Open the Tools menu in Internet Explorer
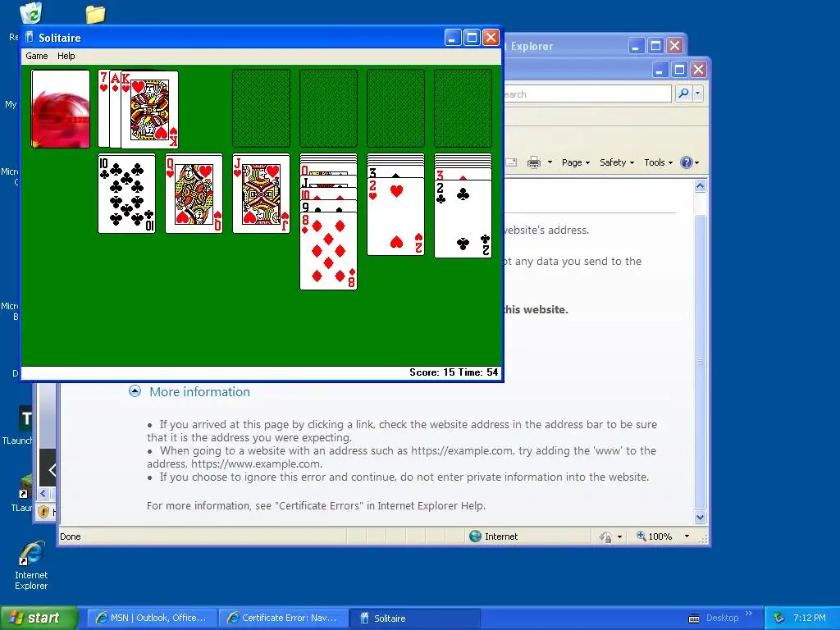The height and width of the screenshot is (630, 840). pyautogui.click(x=658, y=162)
